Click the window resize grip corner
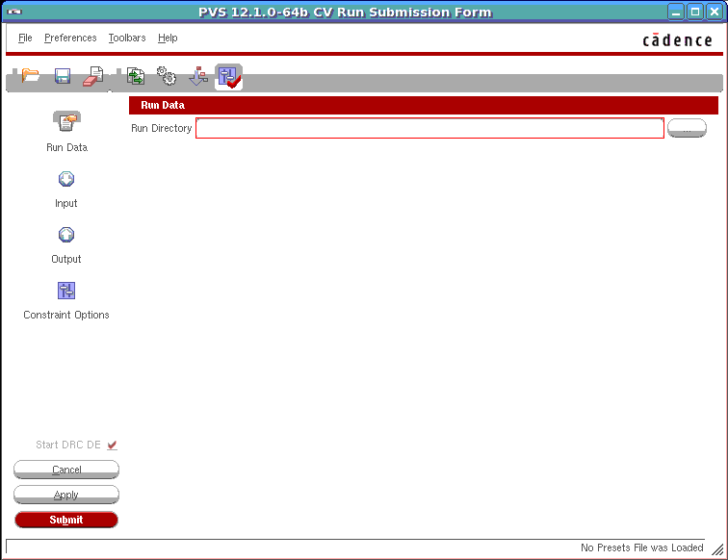 coord(717,549)
